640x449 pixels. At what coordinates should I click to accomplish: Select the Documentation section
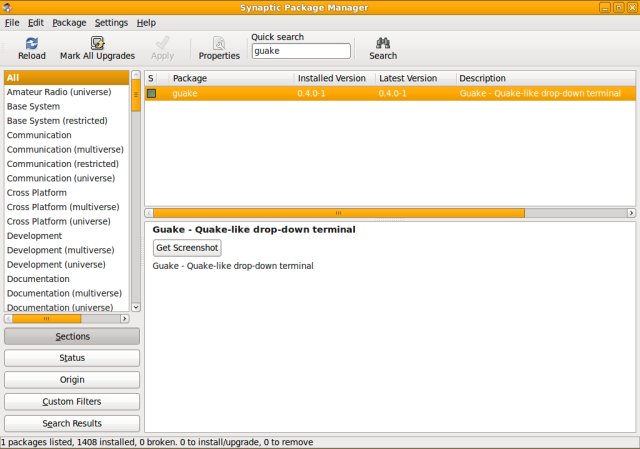[67, 279]
